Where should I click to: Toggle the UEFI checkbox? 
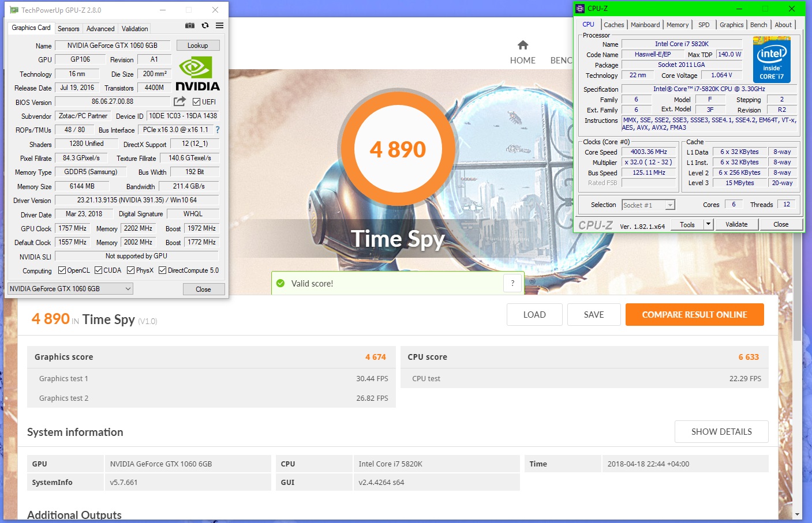(197, 102)
